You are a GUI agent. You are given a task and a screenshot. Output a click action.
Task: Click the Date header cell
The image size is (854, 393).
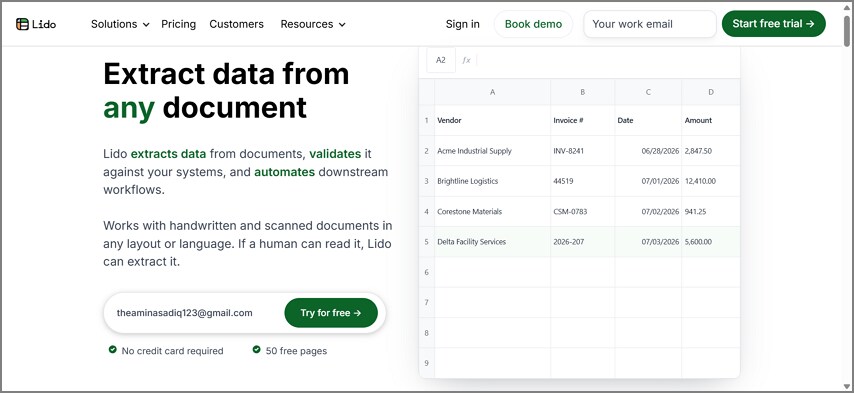coord(648,120)
